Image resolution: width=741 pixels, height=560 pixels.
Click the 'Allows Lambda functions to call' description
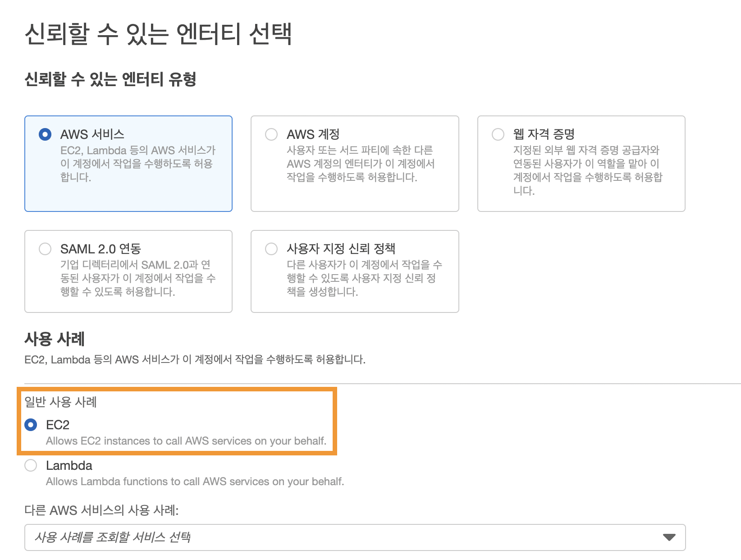click(195, 482)
